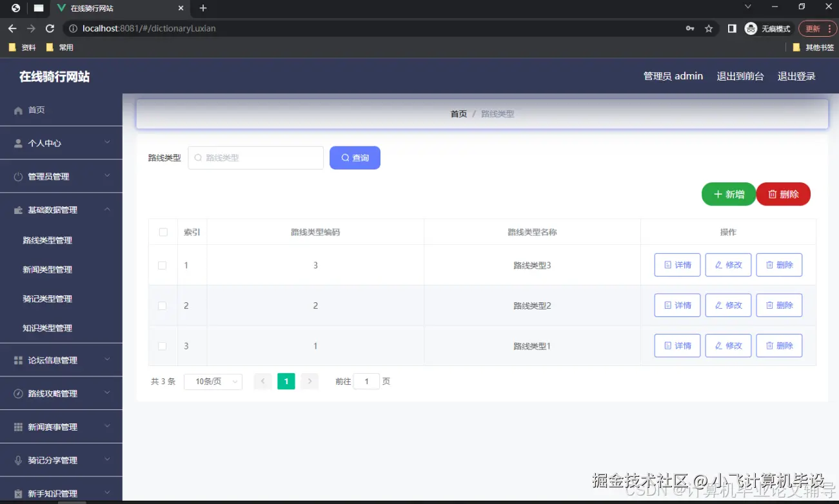
Task: Click 首页 in the breadcrumb
Action: (459, 114)
